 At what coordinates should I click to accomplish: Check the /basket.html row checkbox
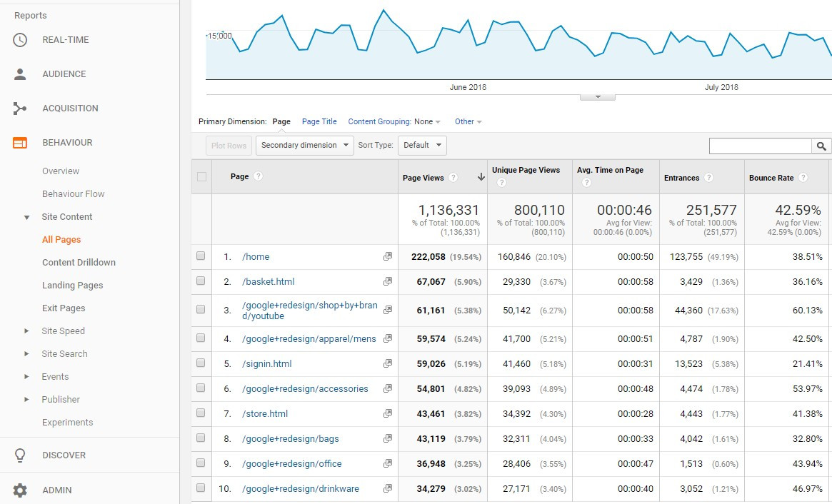click(201, 281)
